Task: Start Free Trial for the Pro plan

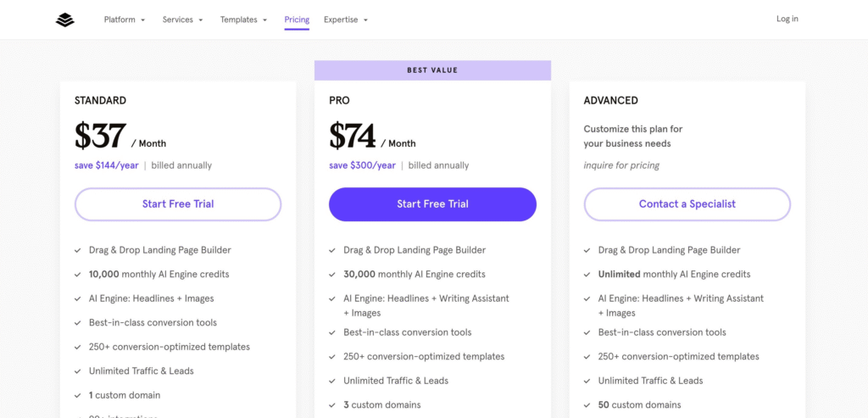Action: tap(432, 204)
